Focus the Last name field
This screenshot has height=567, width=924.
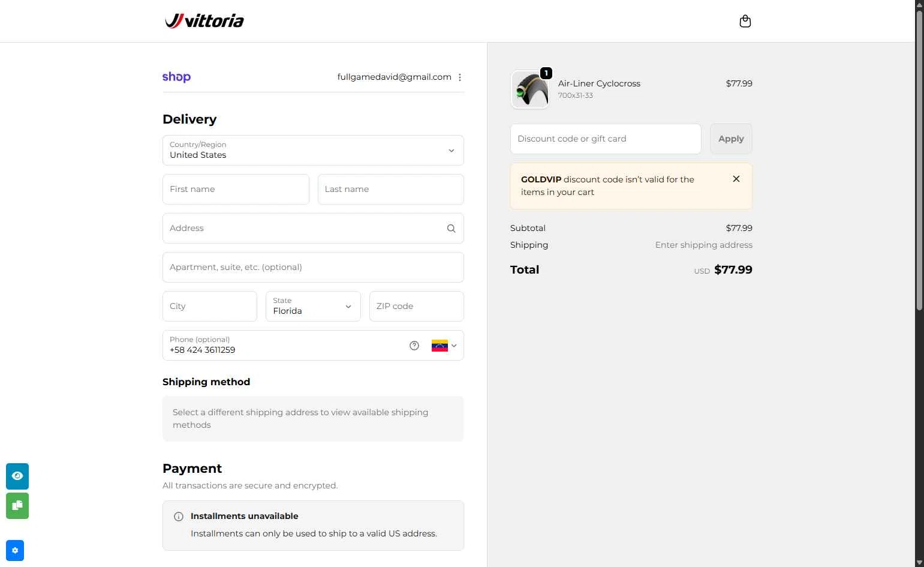[x=391, y=189]
